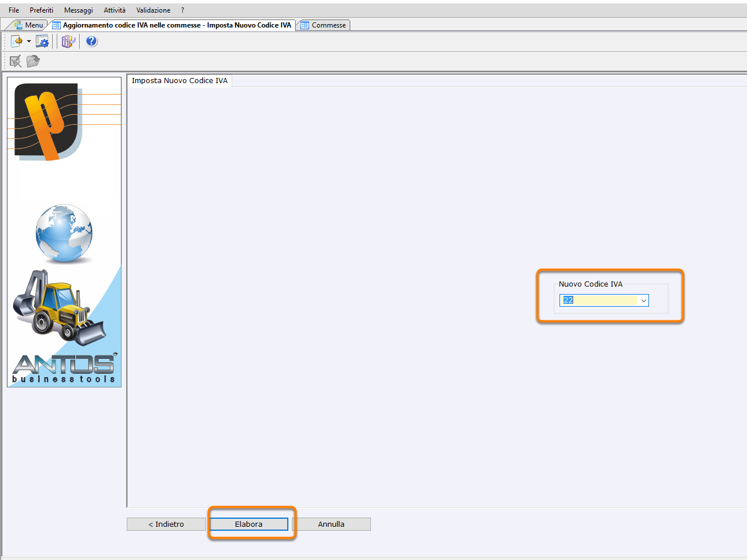747x560 pixels.
Task: Click the Annulla button
Action: click(x=331, y=524)
